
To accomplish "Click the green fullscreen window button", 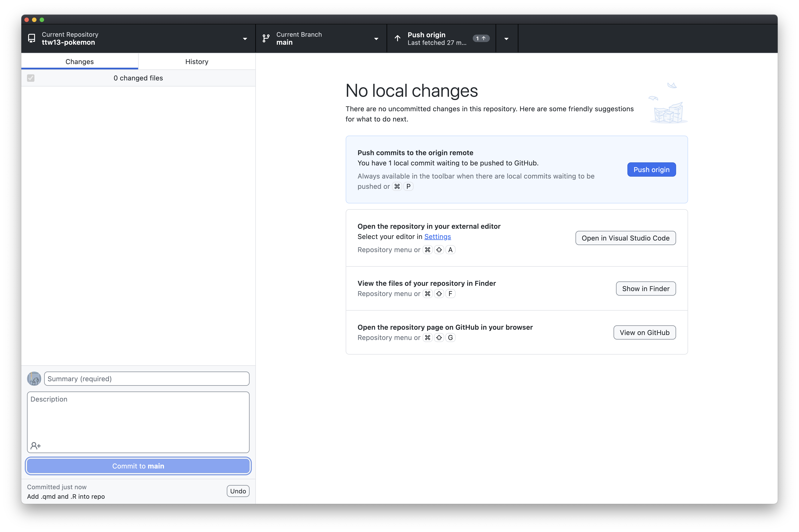I will [x=42, y=20].
